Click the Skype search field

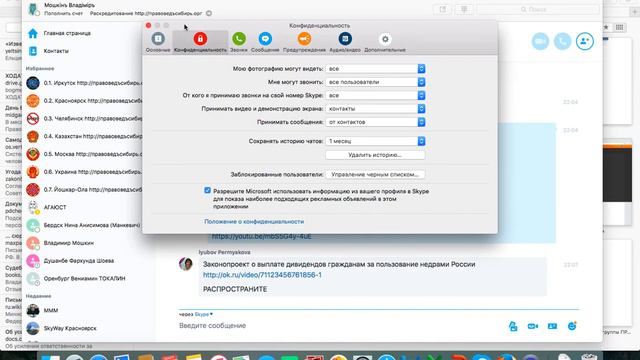point(538,9)
